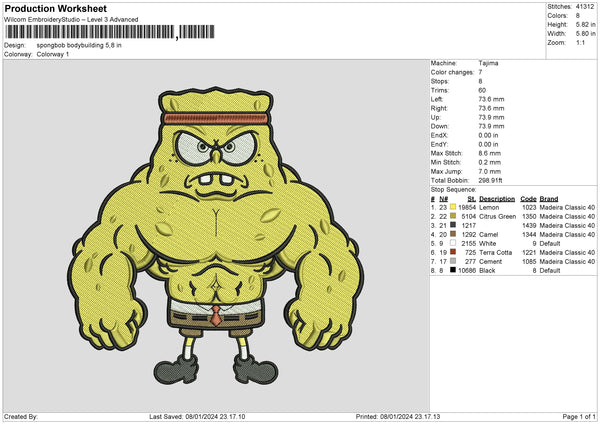Click the Lemon color swatch
This screenshot has width=600, height=424.
pos(453,207)
